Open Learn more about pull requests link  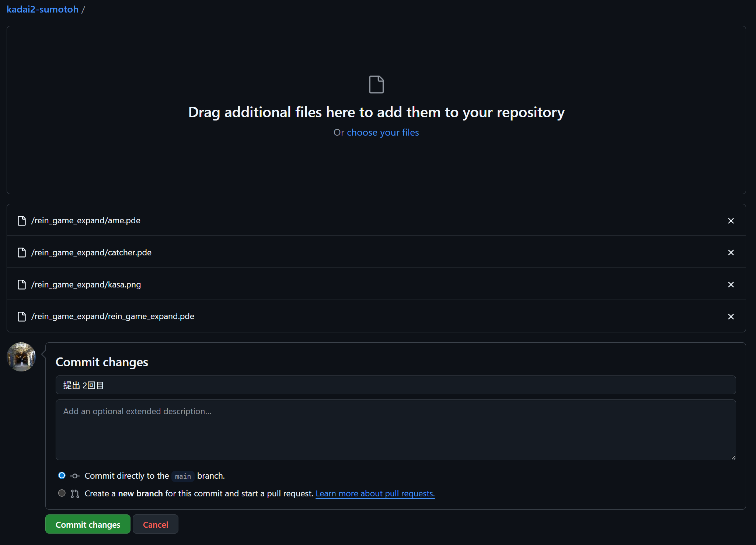(x=375, y=493)
